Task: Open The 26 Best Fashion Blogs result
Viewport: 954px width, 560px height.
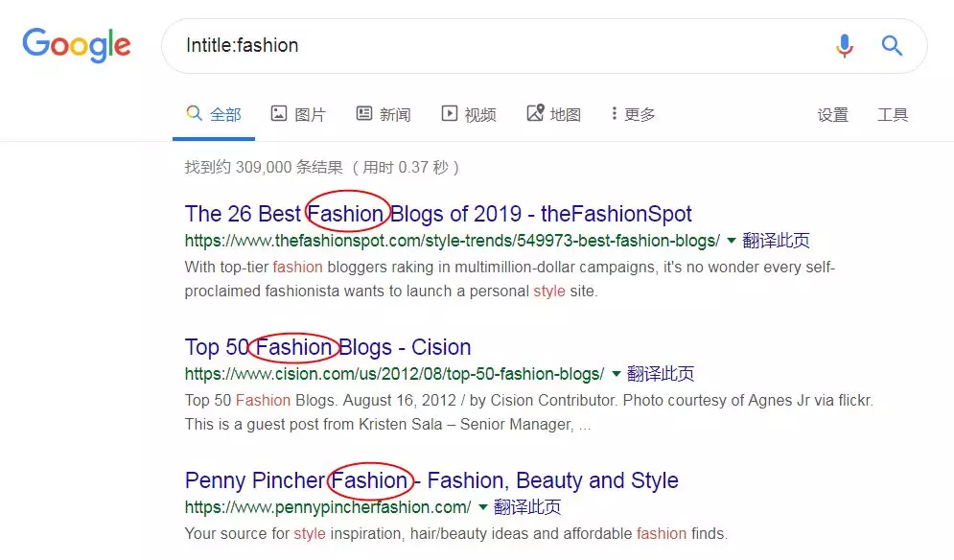Action: click(x=438, y=214)
